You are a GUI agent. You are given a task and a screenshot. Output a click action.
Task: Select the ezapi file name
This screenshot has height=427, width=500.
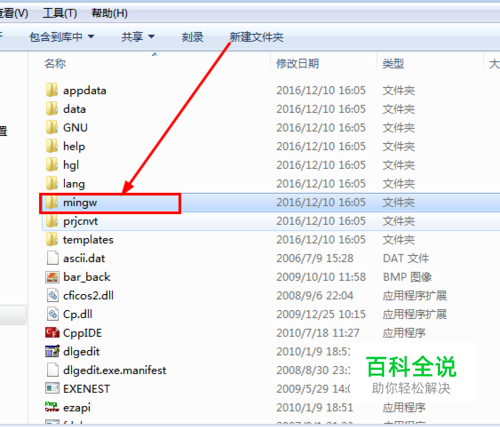[77, 408]
